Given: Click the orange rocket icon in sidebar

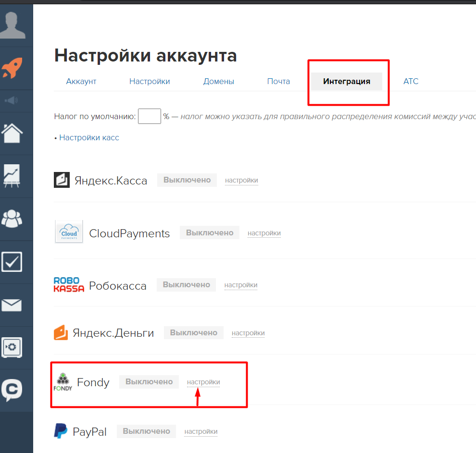Looking at the screenshot, I should [12, 68].
